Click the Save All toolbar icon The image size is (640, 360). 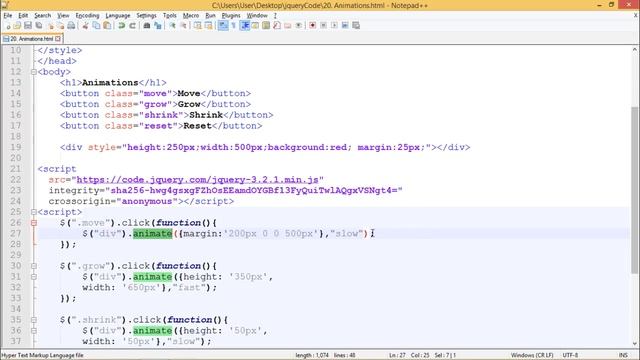39,26
